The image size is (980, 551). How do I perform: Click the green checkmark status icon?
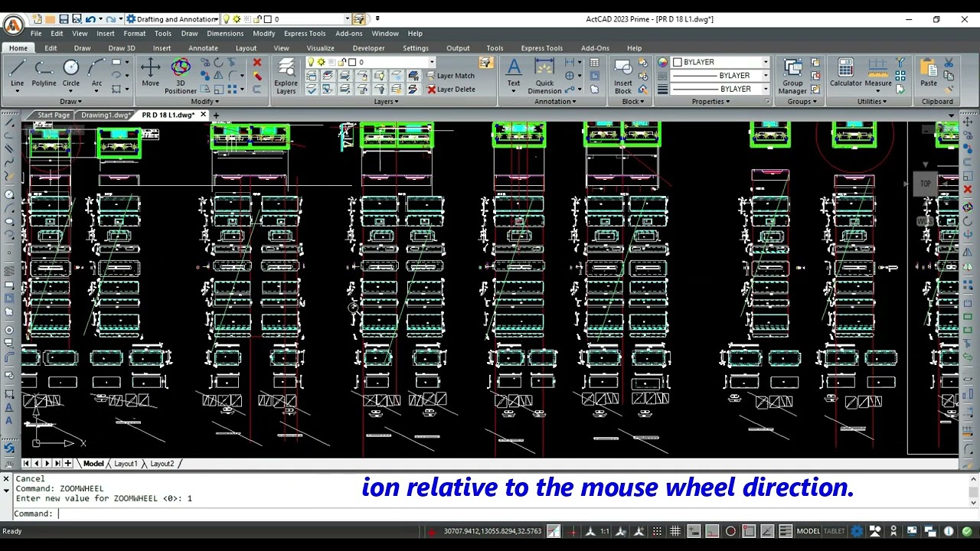click(966, 531)
